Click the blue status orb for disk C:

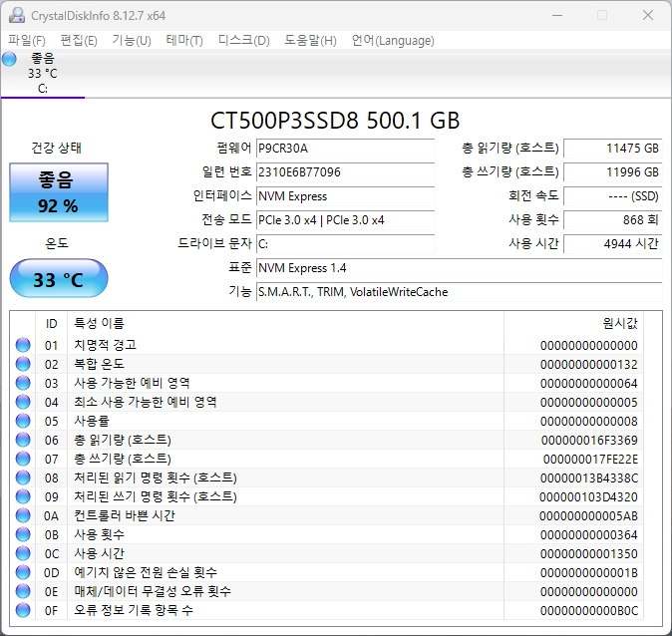[9, 59]
